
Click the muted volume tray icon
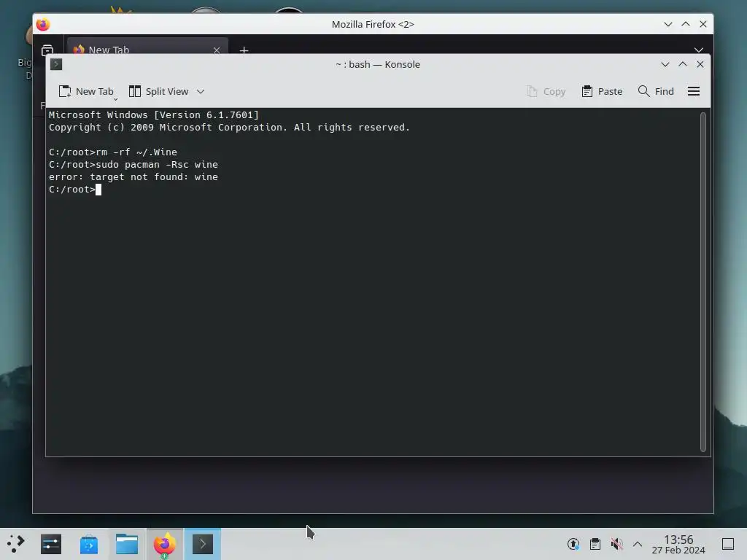pyautogui.click(x=616, y=544)
